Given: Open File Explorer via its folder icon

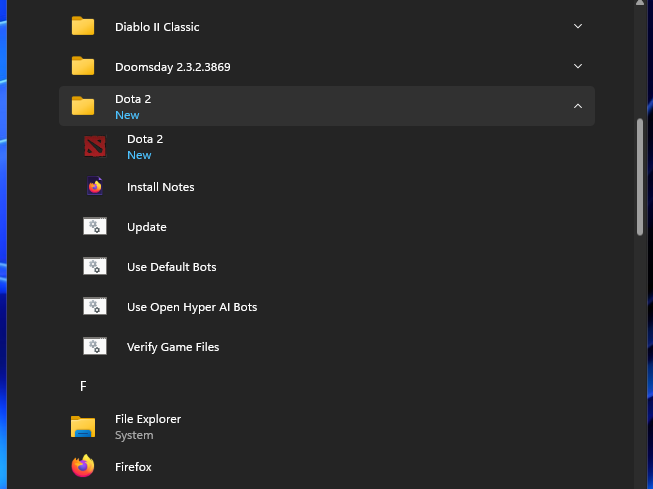Looking at the screenshot, I should pos(83,427).
